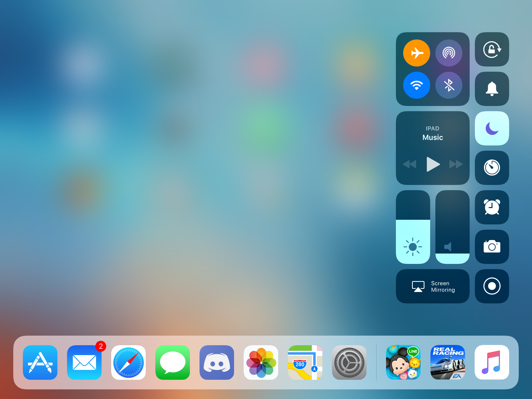Adjust the brightness slider
The width and height of the screenshot is (532, 399).
413,227
